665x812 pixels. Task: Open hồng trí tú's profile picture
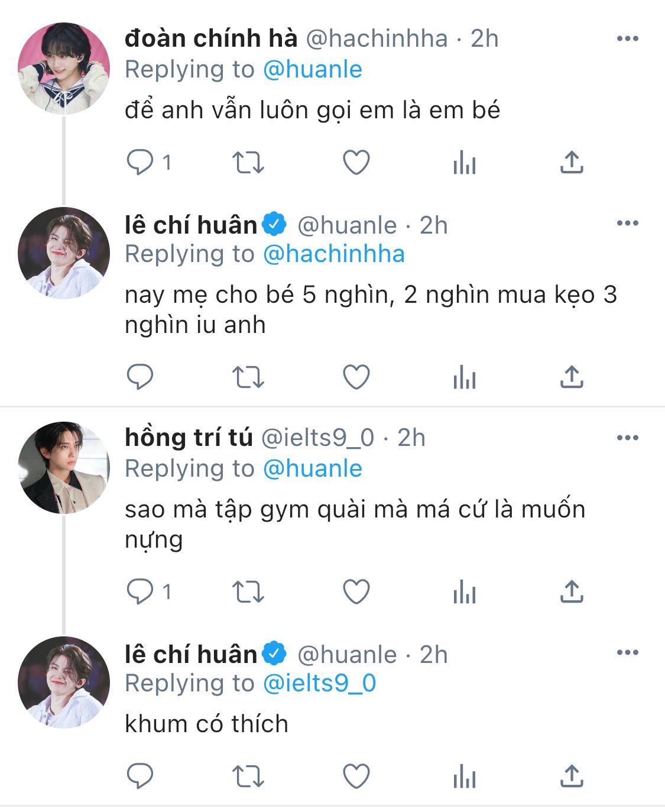coord(64,467)
